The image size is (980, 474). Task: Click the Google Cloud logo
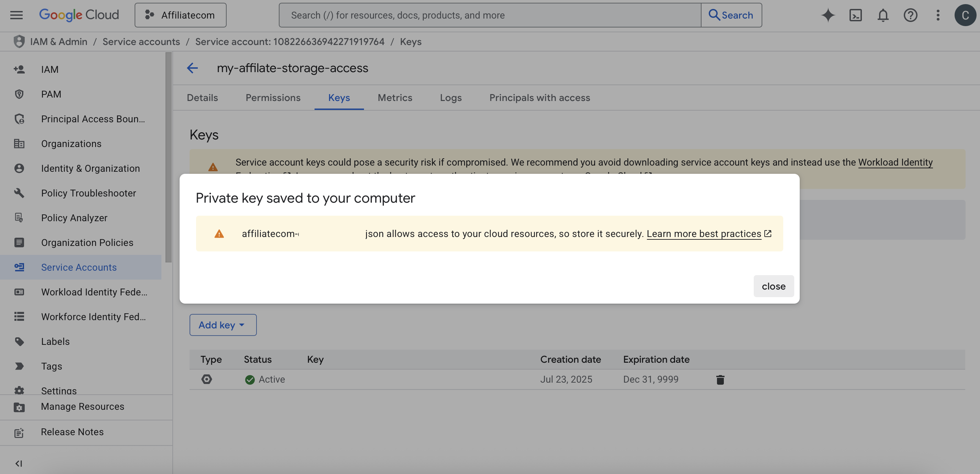tap(79, 15)
